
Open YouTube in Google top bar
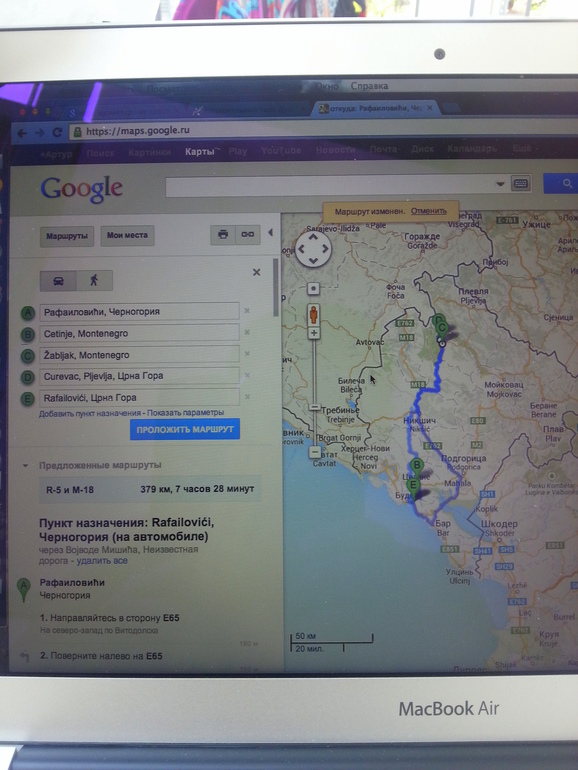pyautogui.click(x=281, y=150)
